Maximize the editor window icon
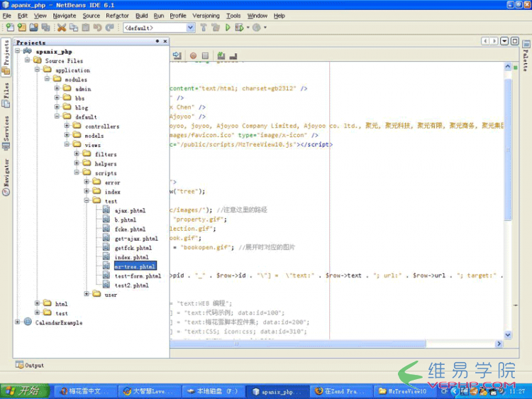This screenshot has height=399, width=532. (x=515, y=41)
